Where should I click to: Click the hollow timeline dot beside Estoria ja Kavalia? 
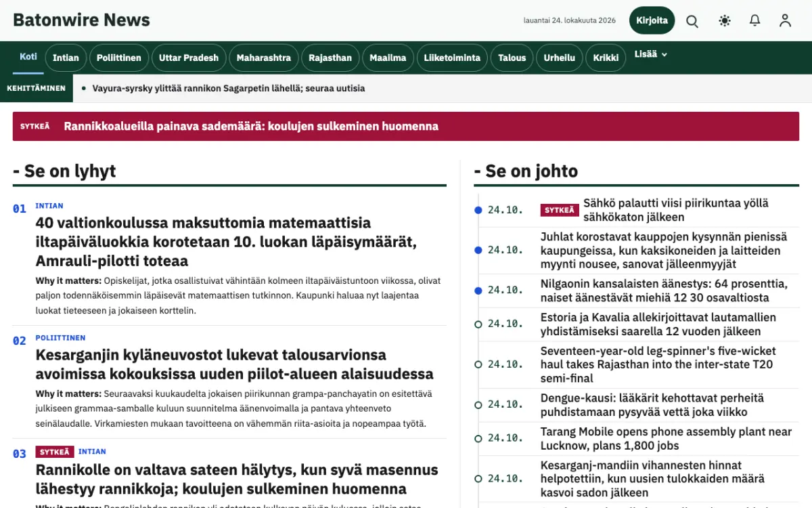click(x=478, y=324)
